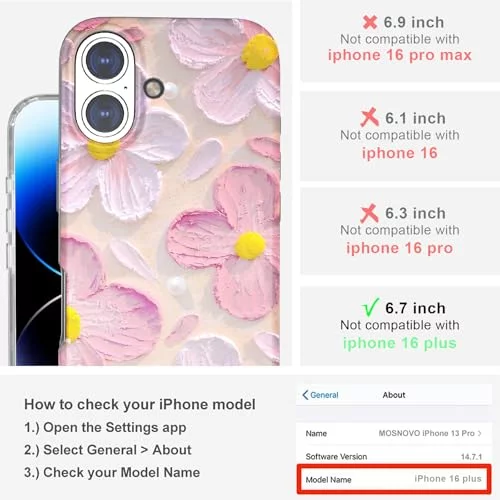Image resolution: width=500 pixels, height=500 pixels.
Task: Select the Model Name row
Action: click(x=394, y=479)
